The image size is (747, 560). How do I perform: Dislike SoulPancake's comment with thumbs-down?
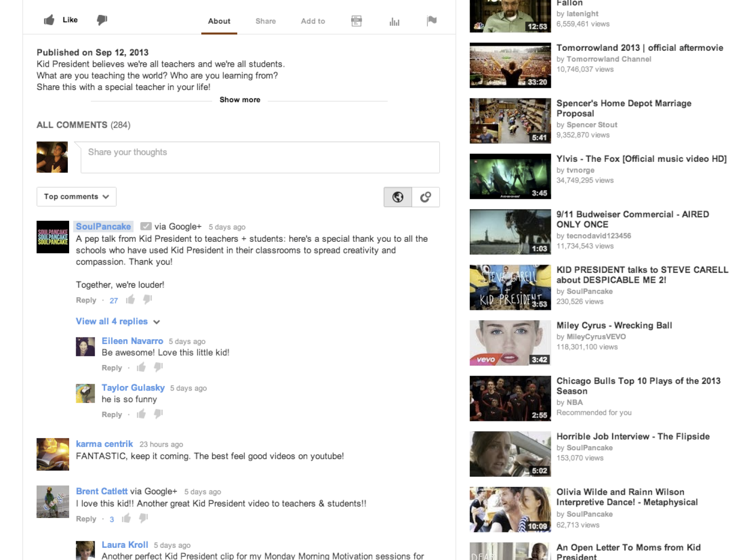point(148,300)
